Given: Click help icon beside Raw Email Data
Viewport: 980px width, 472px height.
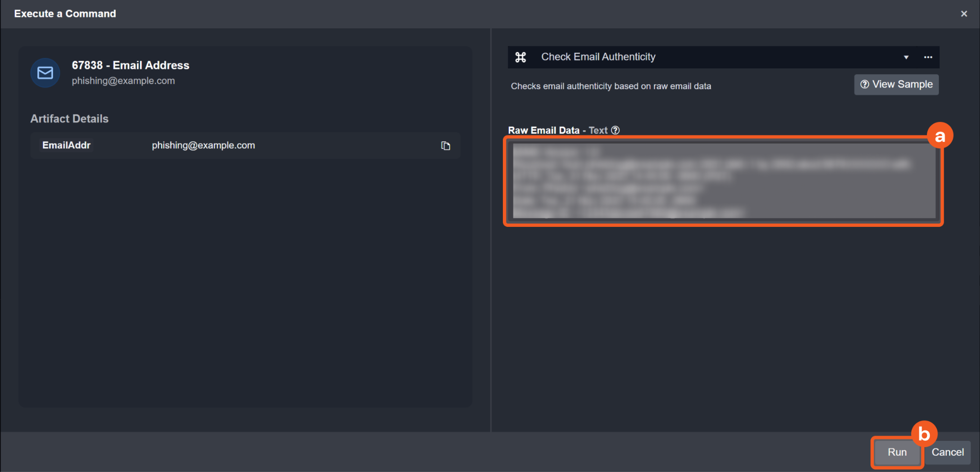Looking at the screenshot, I should coord(615,130).
